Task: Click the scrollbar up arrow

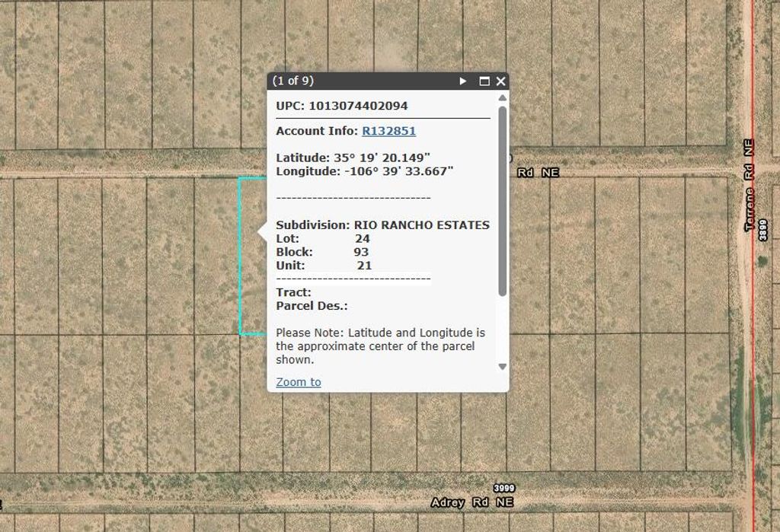Action: 501,97
